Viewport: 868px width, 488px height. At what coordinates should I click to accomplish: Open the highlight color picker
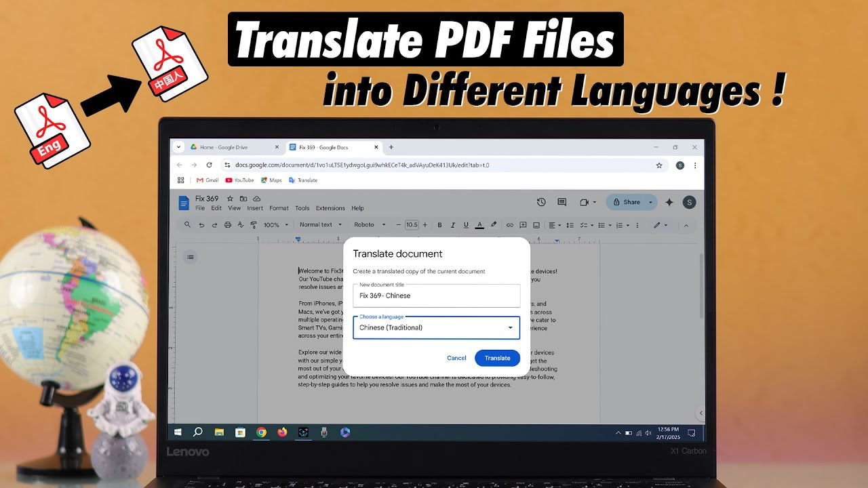tap(494, 225)
